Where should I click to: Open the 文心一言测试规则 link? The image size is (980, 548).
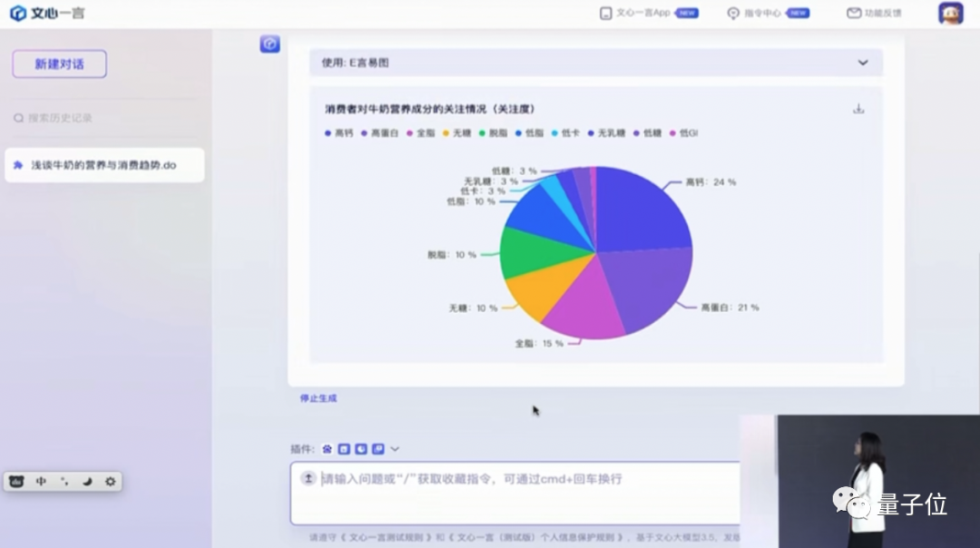point(386,537)
